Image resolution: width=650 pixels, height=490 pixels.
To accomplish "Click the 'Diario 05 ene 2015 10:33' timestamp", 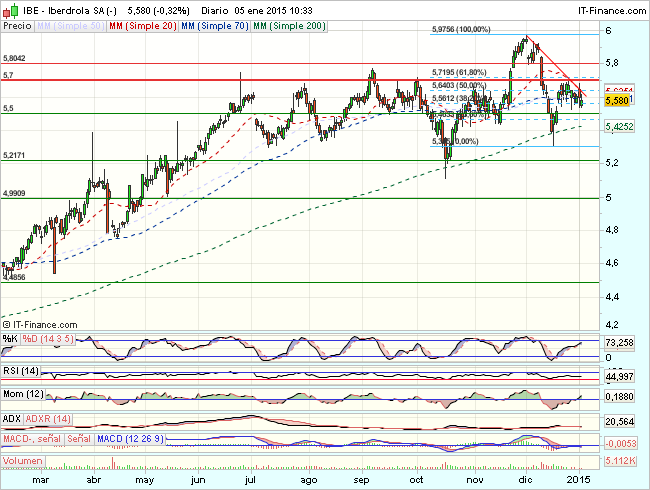I will click(x=257, y=11).
